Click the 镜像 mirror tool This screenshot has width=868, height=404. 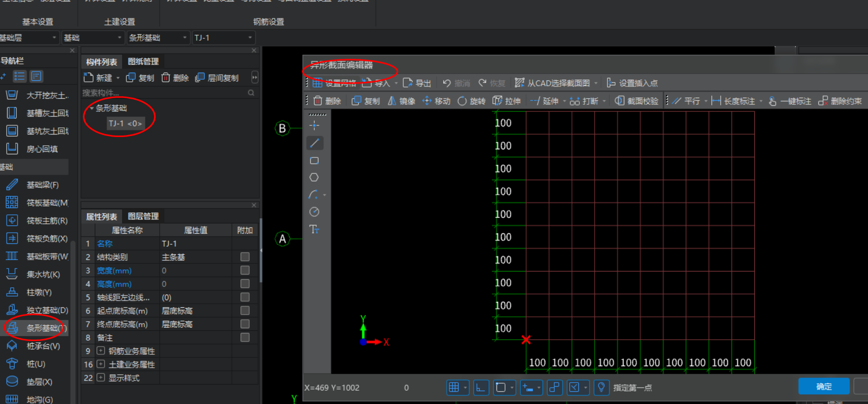pos(401,101)
